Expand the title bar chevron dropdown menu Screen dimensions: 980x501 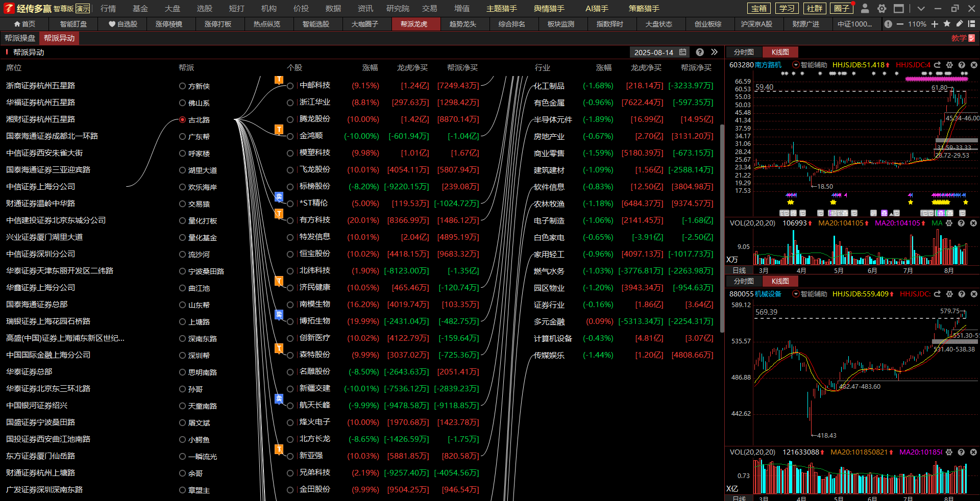tap(921, 8)
